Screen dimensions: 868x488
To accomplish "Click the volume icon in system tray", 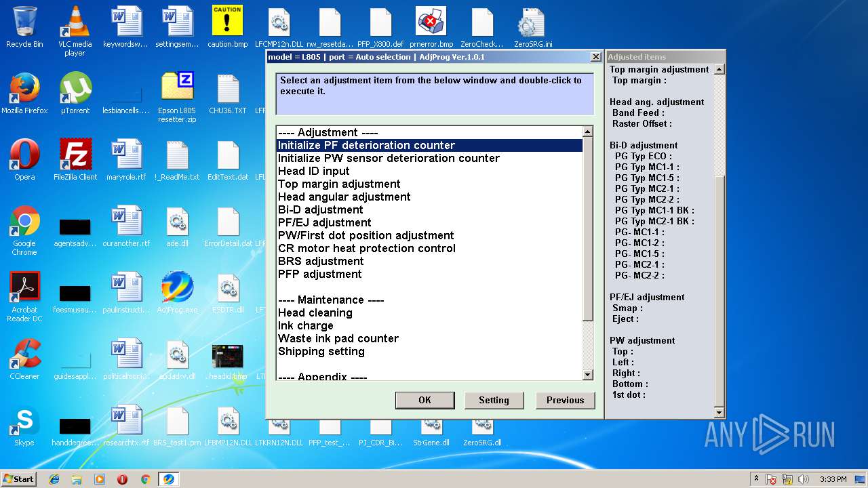I will [804, 479].
